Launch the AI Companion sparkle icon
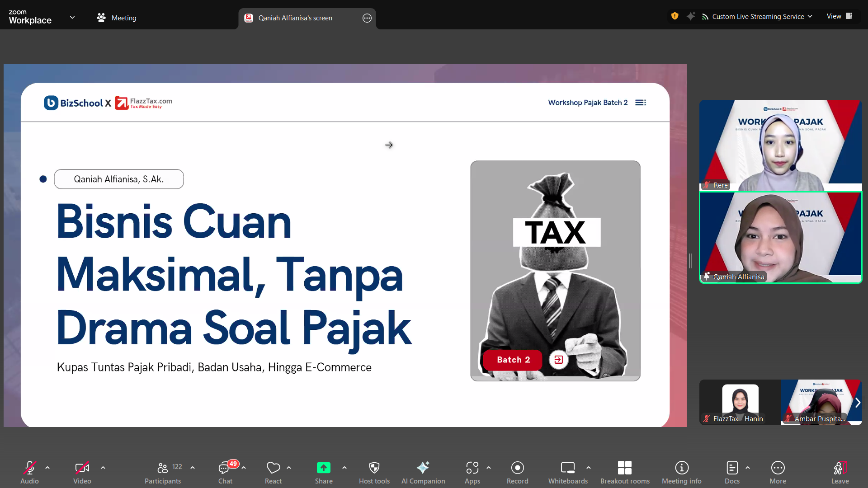 423,468
